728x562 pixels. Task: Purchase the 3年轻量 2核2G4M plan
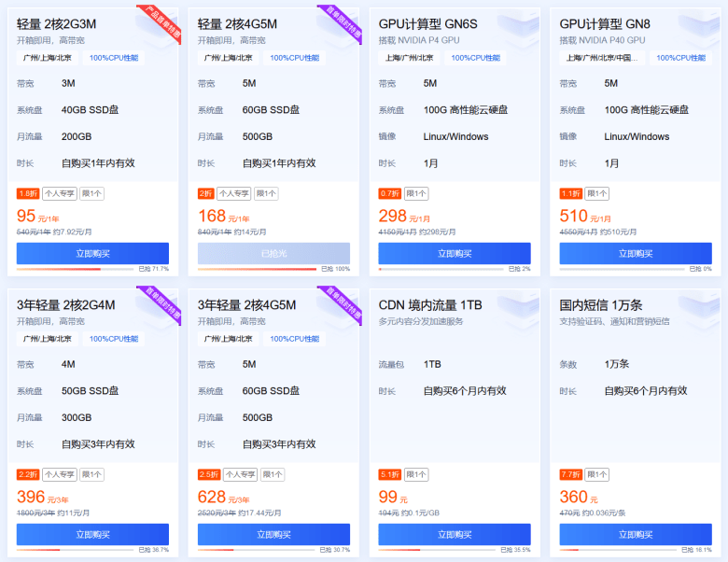[x=92, y=535]
